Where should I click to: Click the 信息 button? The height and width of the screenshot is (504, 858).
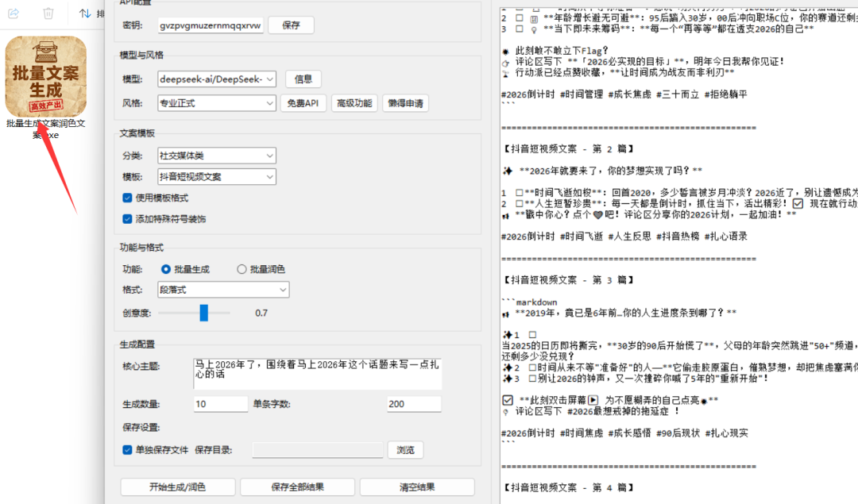[x=303, y=79]
